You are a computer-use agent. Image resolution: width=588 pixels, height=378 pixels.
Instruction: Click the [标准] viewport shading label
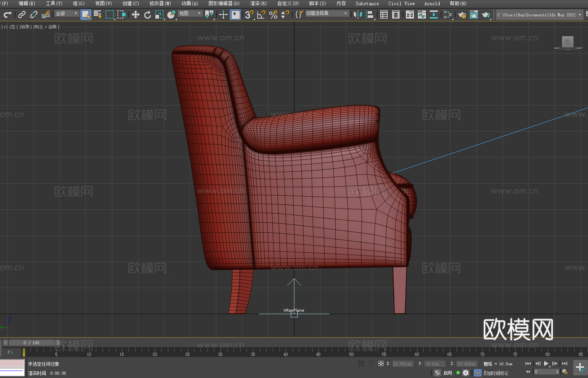25,27
